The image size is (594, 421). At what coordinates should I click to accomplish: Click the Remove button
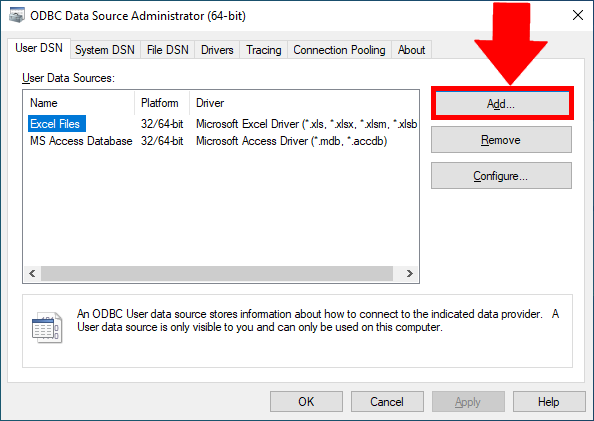pos(501,140)
